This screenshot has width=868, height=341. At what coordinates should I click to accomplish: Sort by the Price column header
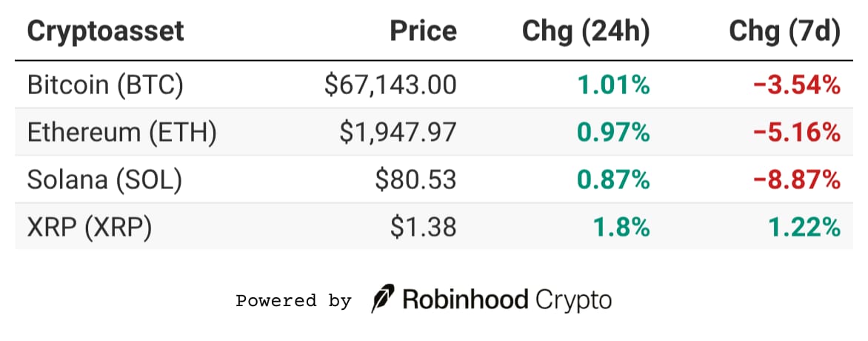424,32
